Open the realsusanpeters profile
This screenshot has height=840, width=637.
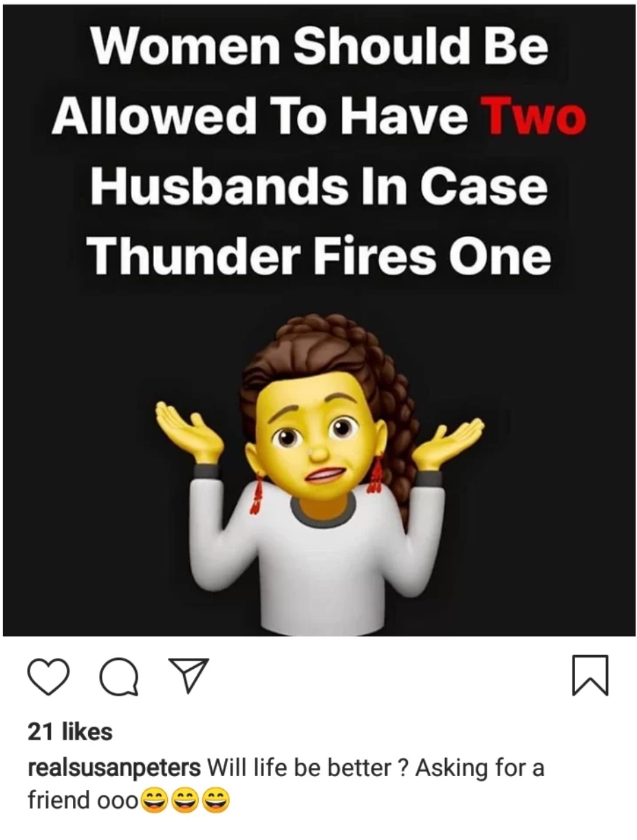pyautogui.click(x=114, y=769)
